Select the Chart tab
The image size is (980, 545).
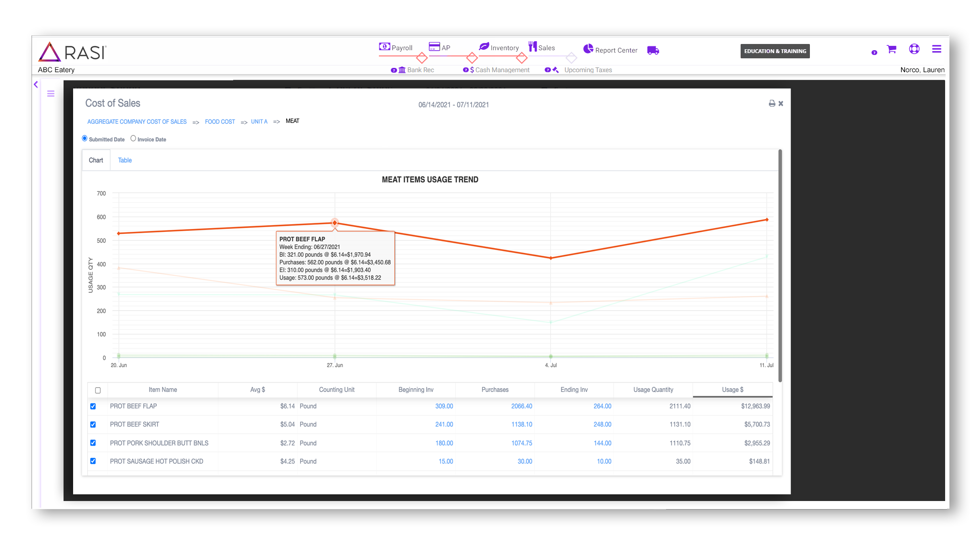(96, 160)
